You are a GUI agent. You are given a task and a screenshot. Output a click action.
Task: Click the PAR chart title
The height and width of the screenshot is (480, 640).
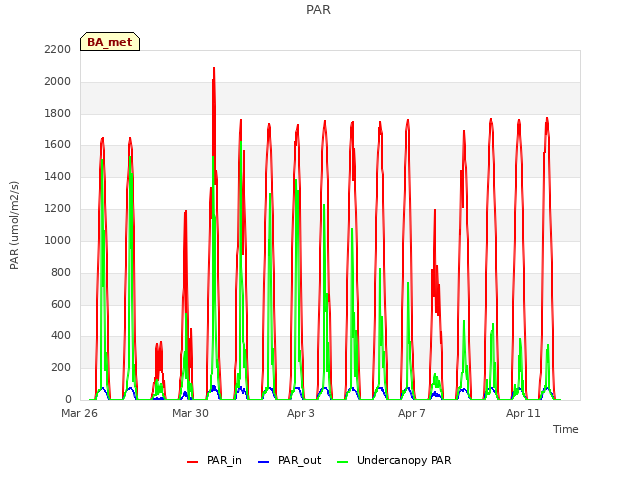click(318, 10)
